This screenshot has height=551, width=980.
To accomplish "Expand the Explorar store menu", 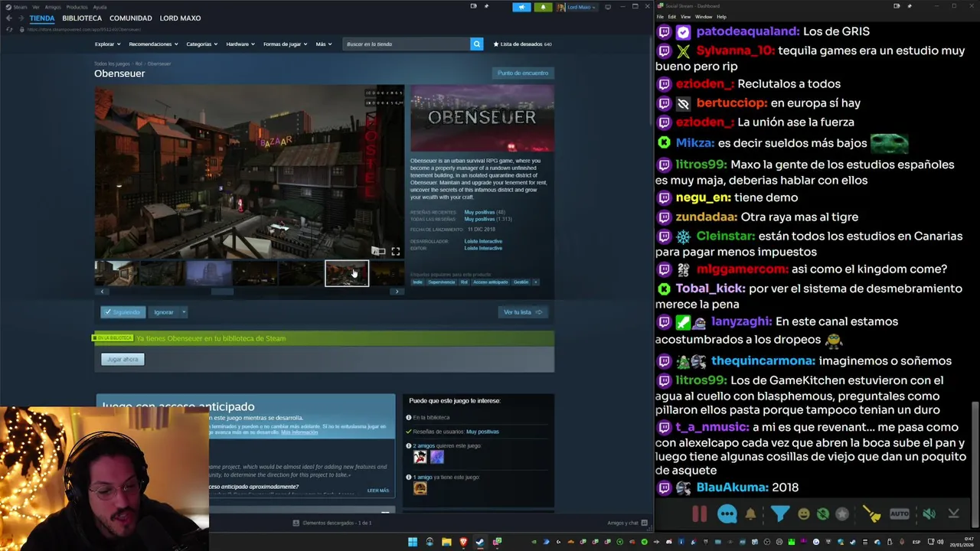I will click(107, 44).
